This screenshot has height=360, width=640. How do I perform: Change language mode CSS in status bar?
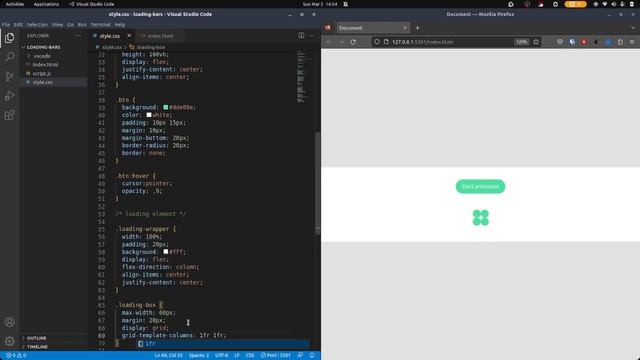[250, 356]
